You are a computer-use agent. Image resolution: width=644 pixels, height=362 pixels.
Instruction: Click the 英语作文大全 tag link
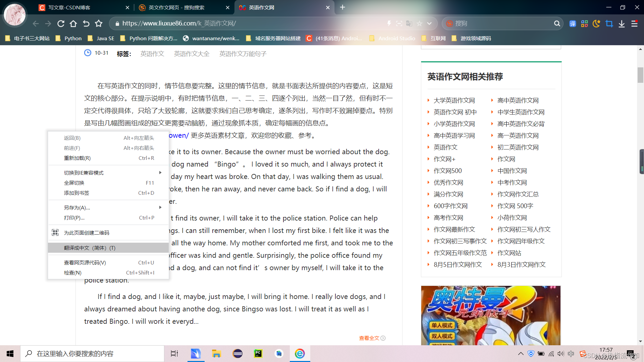(192, 54)
